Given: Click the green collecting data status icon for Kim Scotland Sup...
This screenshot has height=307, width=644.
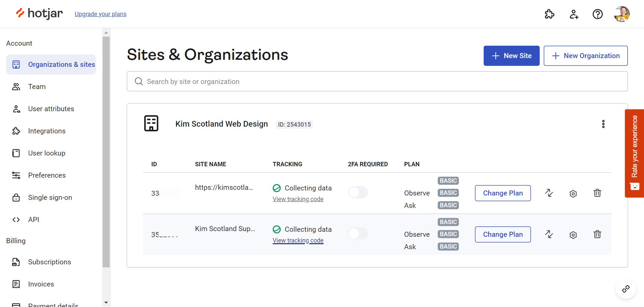Looking at the screenshot, I should click(x=277, y=229).
